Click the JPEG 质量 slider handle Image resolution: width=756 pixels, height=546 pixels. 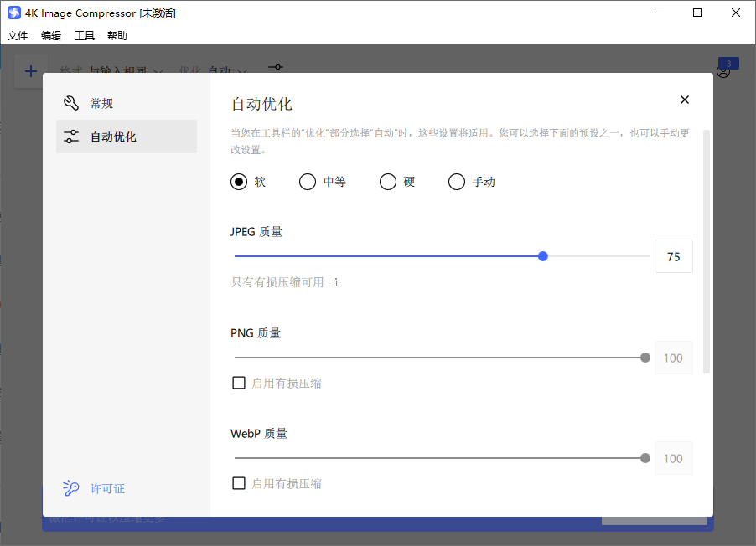(x=543, y=256)
